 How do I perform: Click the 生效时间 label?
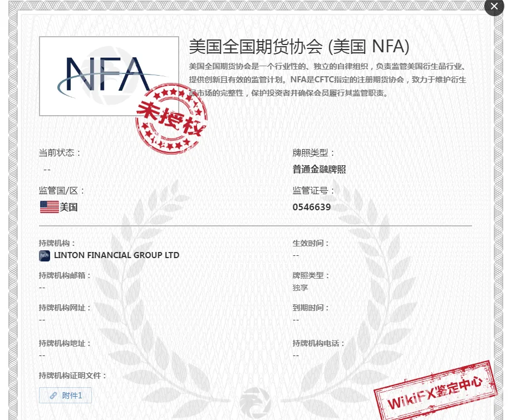click(x=311, y=243)
